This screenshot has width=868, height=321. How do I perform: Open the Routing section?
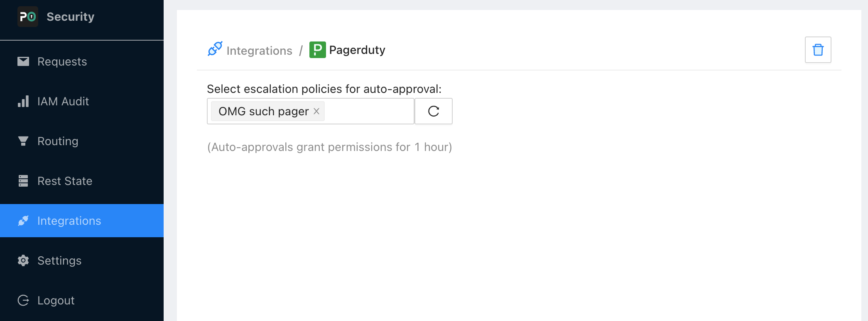click(58, 141)
